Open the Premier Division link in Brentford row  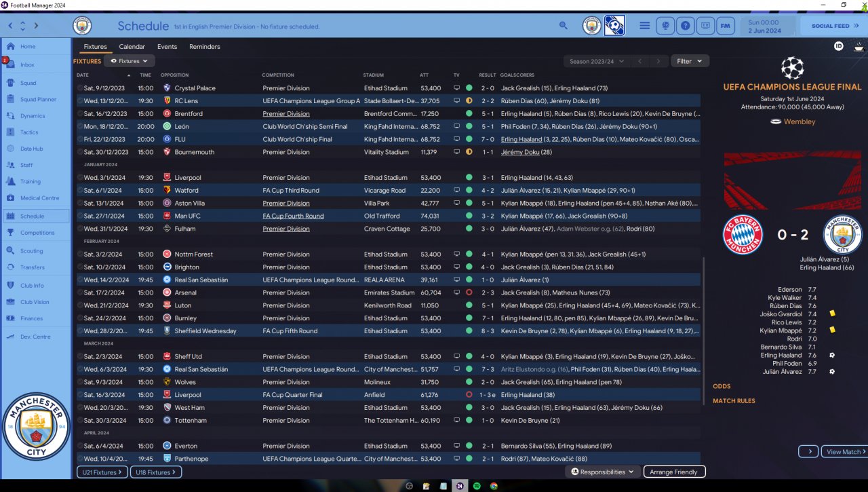(286, 114)
